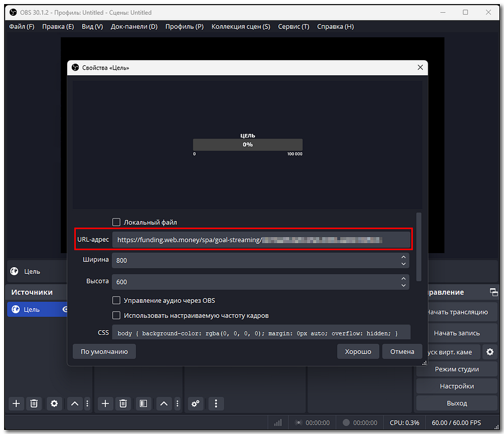Open the Сервис (T) menu

click(x=293, y=26)
